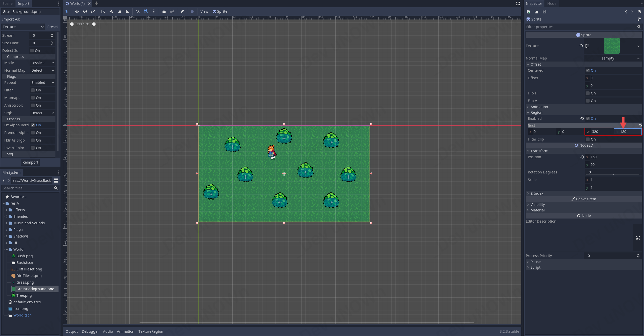Enable the Filter import flag checkbox
Viewport: 644px width, 336px height.
coord(33,90)
